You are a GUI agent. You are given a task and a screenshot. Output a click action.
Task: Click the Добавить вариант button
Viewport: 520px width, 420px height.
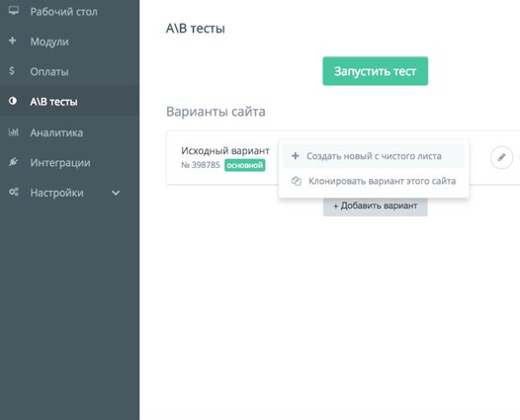[376, 207]
